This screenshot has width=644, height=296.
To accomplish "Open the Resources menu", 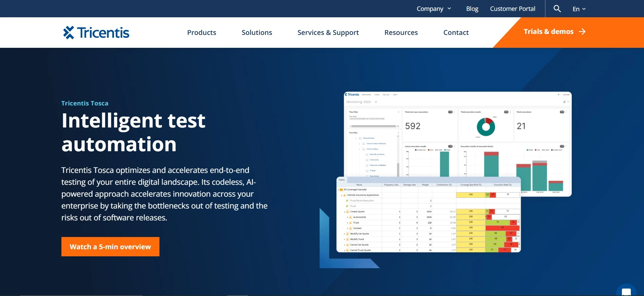I will [x=401, y=33].
